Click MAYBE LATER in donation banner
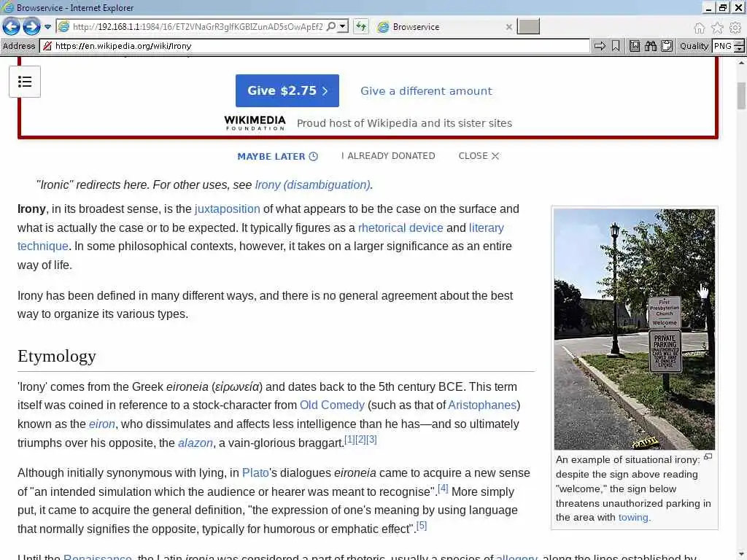 [277, 156]
